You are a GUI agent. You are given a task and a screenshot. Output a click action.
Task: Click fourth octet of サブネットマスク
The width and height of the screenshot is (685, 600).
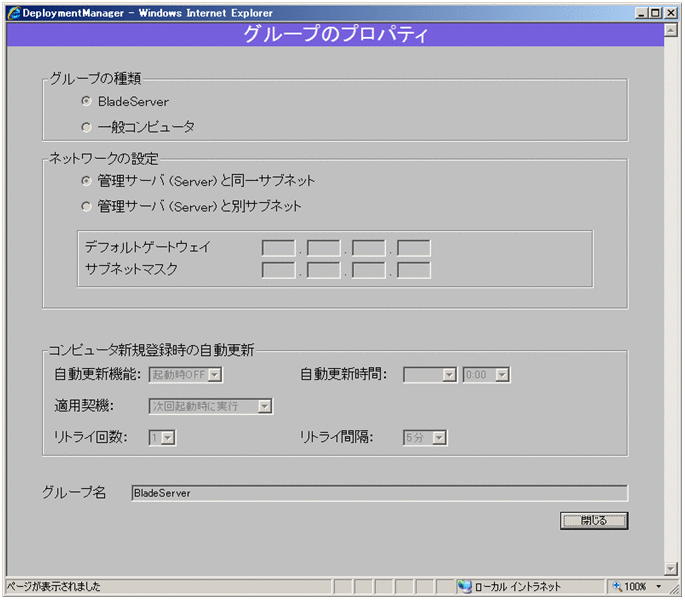[414, 270]
